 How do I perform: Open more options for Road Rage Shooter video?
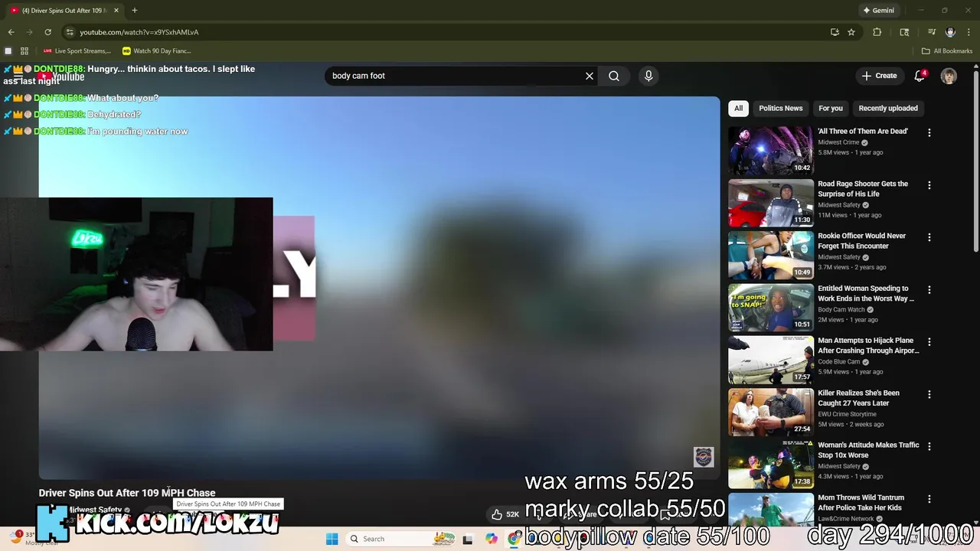coord(929,185)
